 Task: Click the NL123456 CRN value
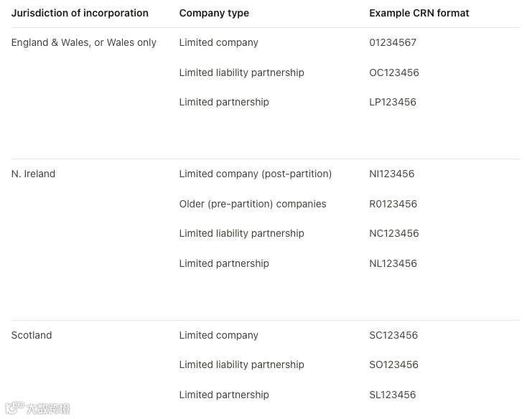point(393,263)
